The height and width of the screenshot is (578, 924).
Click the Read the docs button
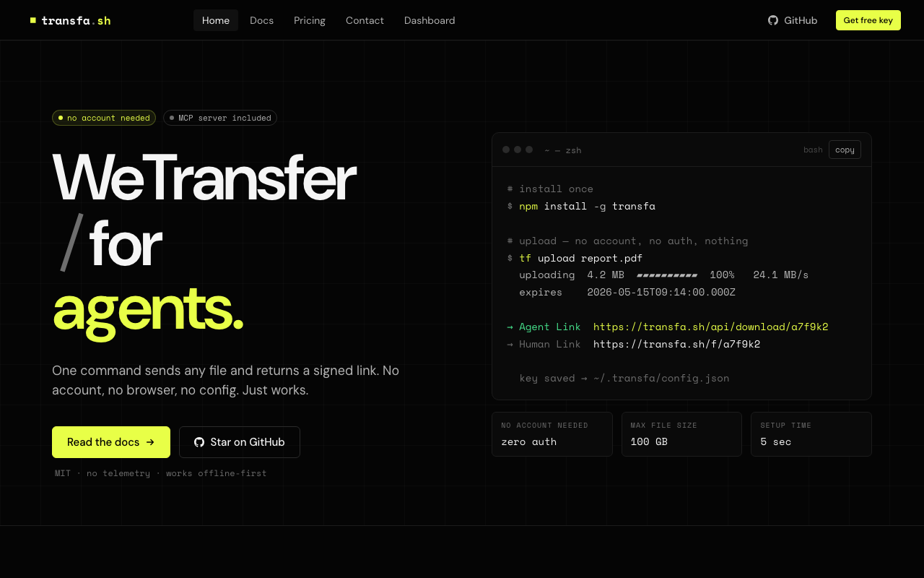111,442
